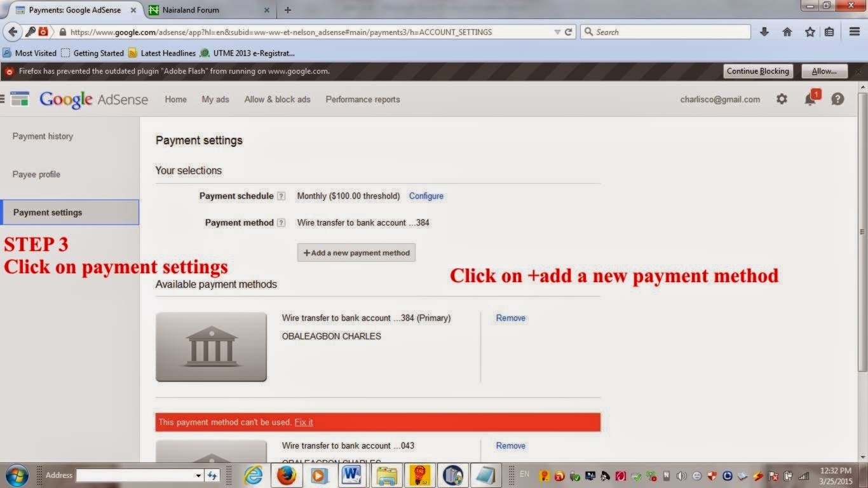Go to My ads in AdSense
The height and width of the screenshot is (488, 868).
pos(215,100)
